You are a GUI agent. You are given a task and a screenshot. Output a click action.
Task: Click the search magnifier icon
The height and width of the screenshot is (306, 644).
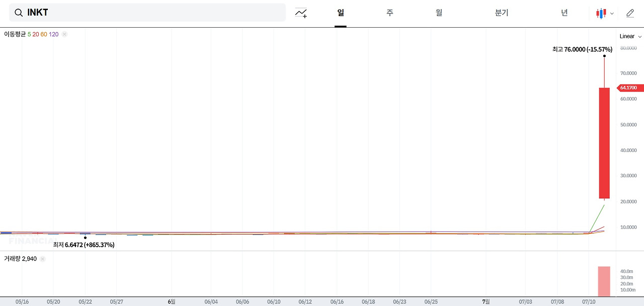pos(19,13)
